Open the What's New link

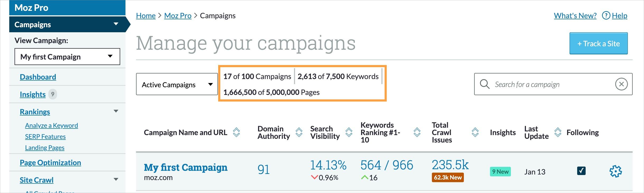point(575,16)
